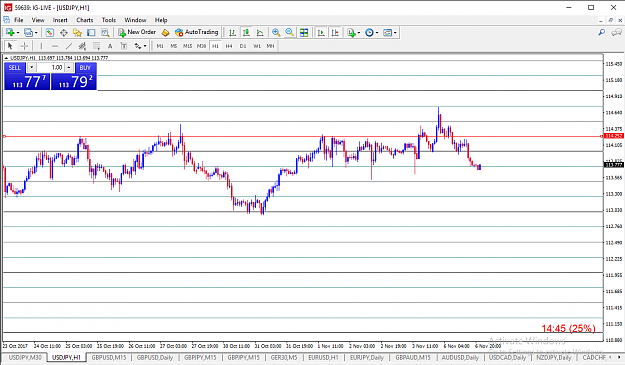This screenshot has width=625, height=365.
Task: Select the Text A tool
Action: pos(110,46)
